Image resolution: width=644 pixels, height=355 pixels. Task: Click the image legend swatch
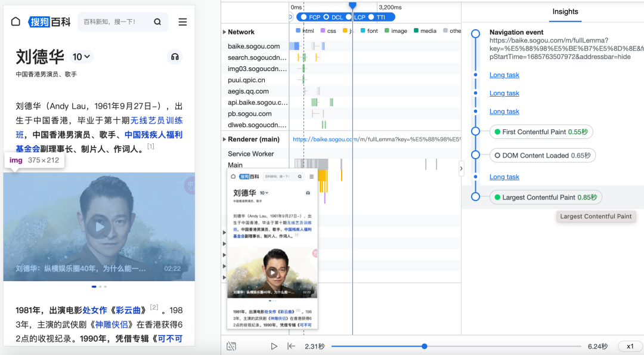(387, 30)
